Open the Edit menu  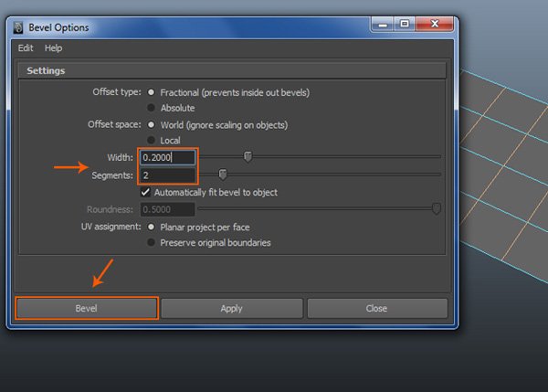[x=26, y=48]
